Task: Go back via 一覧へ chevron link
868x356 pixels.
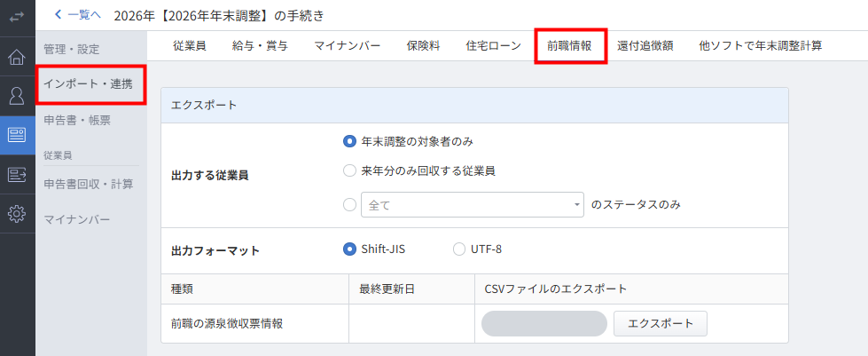Action: pyautogui.click(x=77, y=15)
